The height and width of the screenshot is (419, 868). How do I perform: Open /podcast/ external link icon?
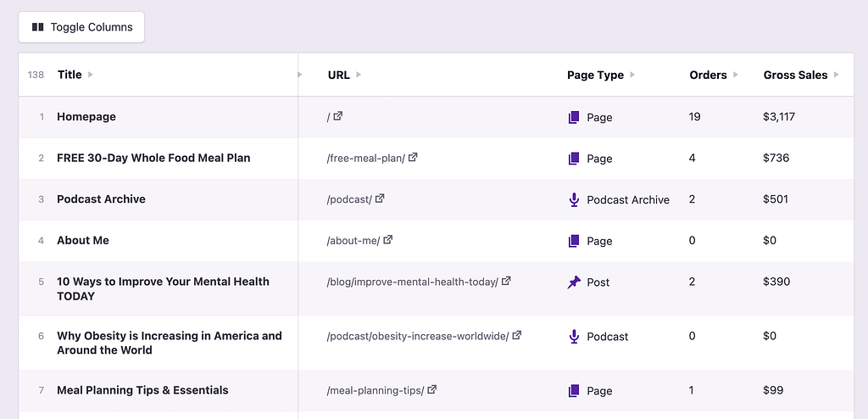coord(380,198)
